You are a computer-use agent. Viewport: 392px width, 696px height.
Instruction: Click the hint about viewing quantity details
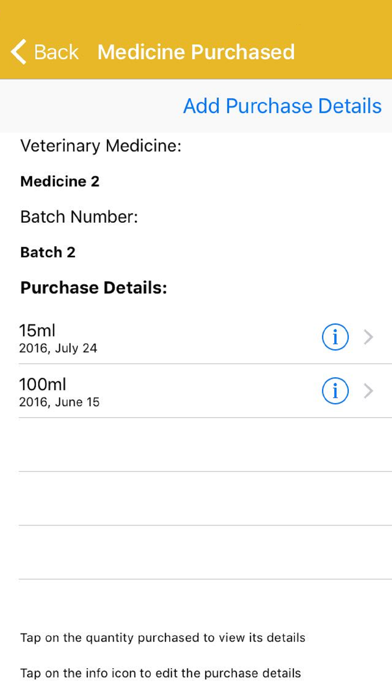[x=163, y=638]
